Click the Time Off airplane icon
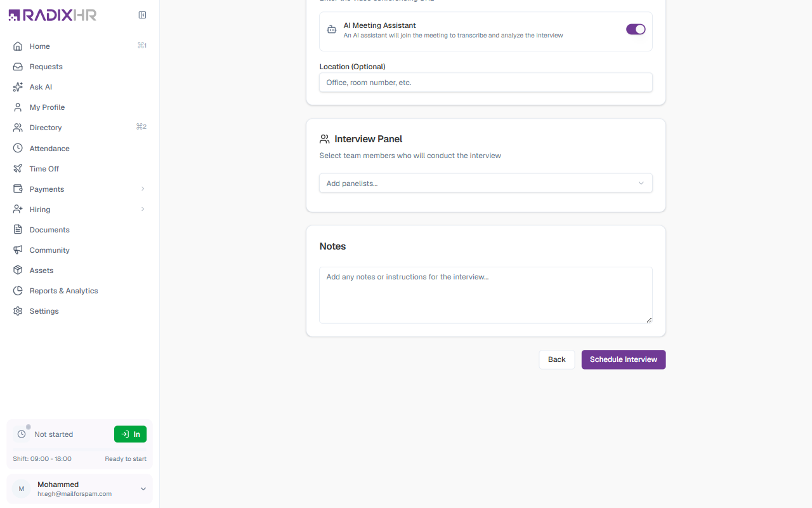 pos(18,169)
